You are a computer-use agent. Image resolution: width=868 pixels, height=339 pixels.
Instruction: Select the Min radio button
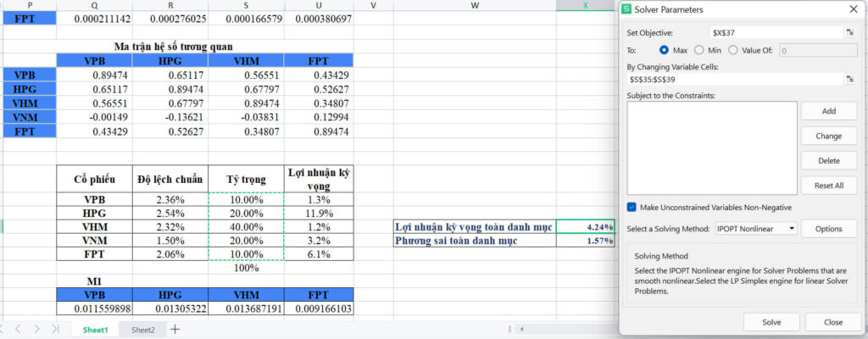698,50
